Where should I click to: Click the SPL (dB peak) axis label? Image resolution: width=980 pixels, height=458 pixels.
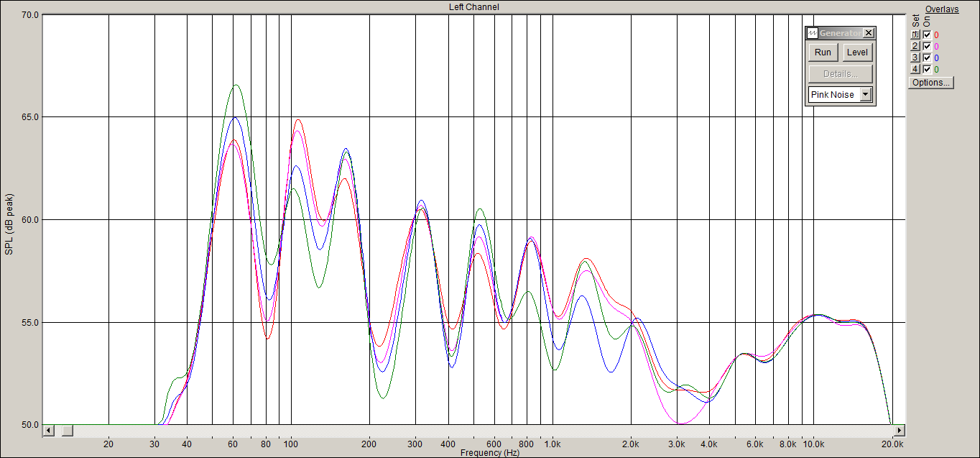(x=9, y=224)
